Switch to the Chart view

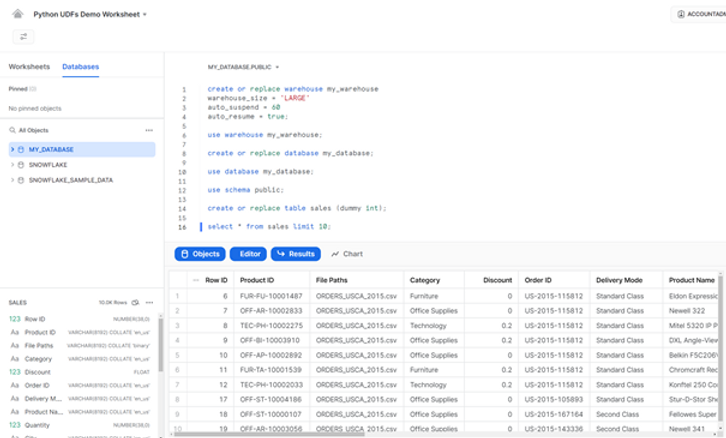[347, 254]
